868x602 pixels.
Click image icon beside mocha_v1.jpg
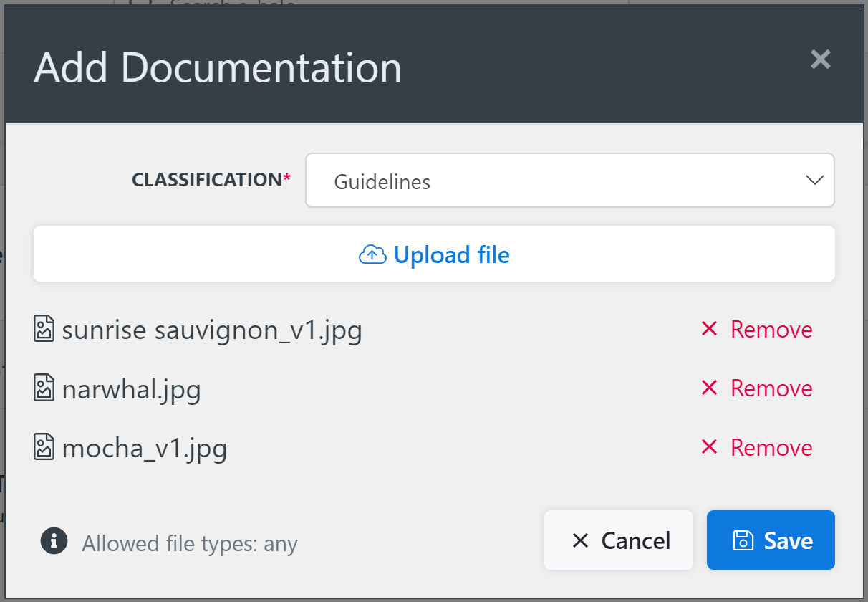(44, 447)
